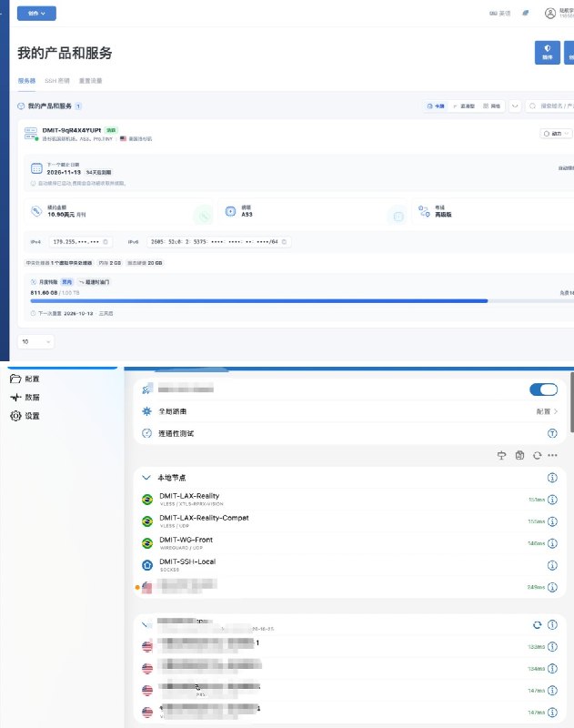574x728 pixels.
Task: Open info for DMIT-LAX-Reality node
Action: tap(552, 500)
